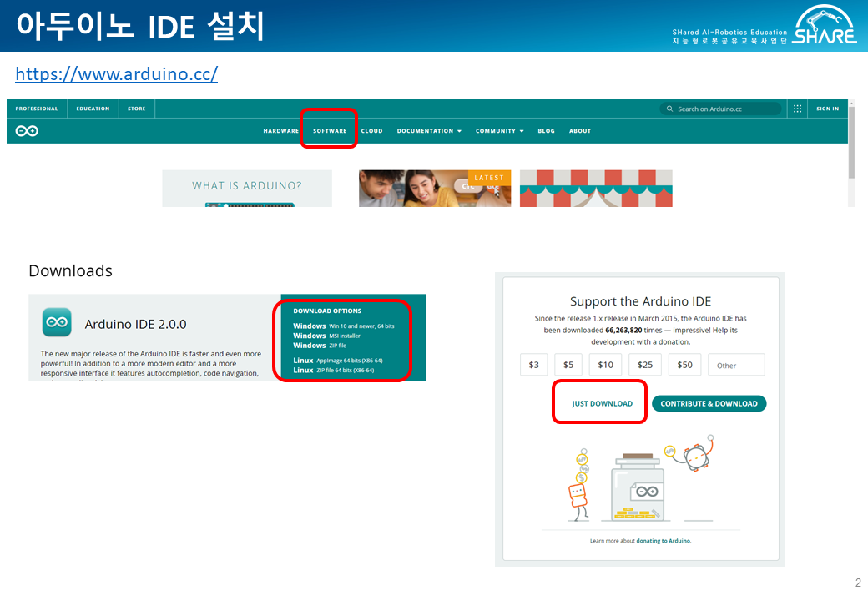Viewport: 868px width, 601px height.
Task: Expand the COMMUNITY dropdown
Action: pyautogui.click(x=499, y=131)
